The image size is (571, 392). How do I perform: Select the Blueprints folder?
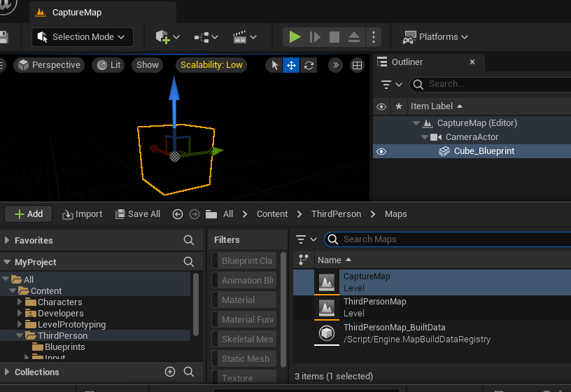65,346
